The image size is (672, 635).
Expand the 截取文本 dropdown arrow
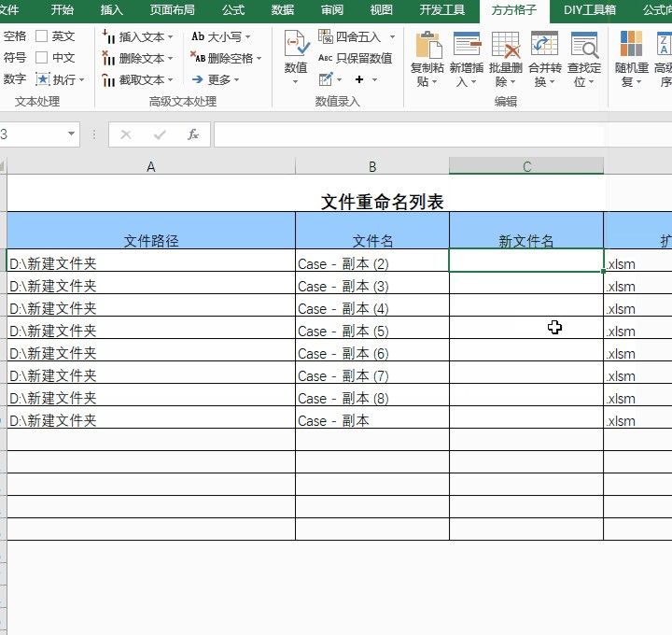click(170, 79)
